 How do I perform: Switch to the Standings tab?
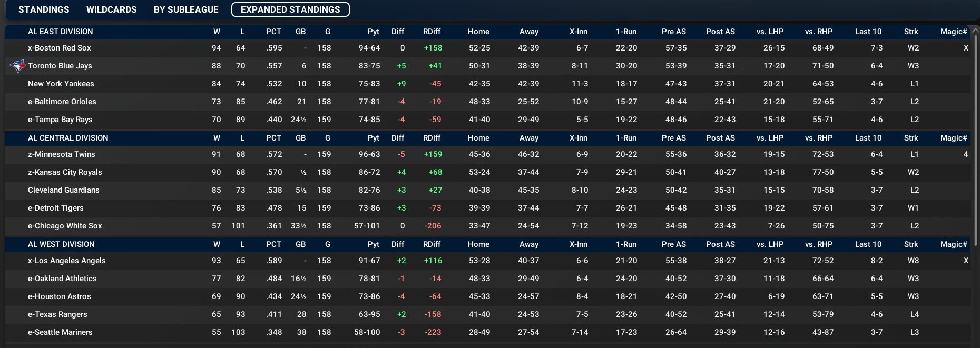[x=44, y=9]
